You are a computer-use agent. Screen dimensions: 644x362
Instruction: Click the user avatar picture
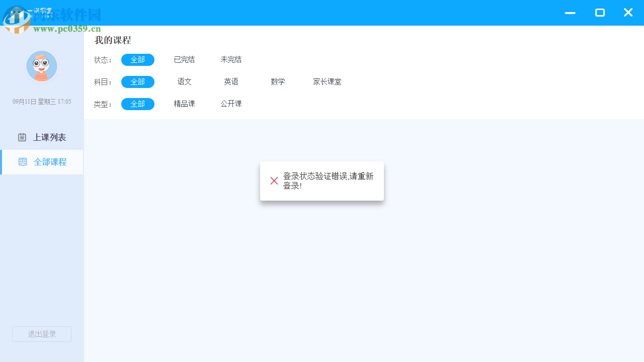coord(42,66)
